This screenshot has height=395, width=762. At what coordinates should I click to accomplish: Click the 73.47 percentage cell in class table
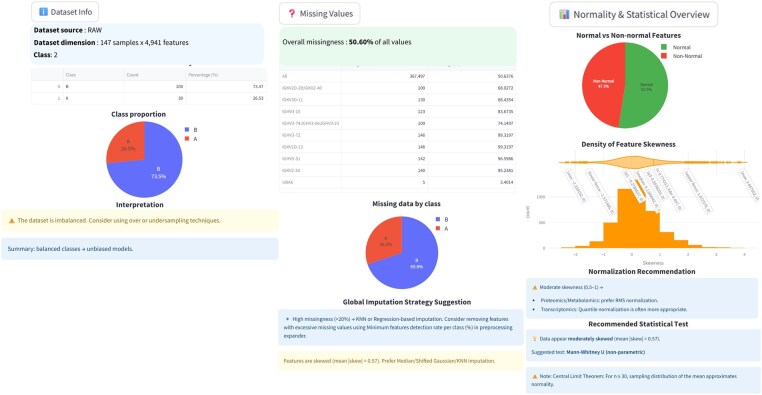(226, 86)
